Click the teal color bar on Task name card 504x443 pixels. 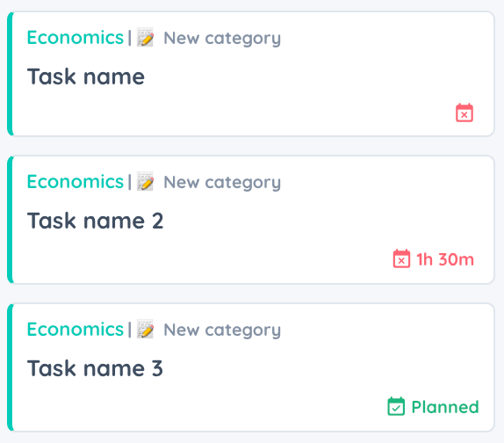11,74
